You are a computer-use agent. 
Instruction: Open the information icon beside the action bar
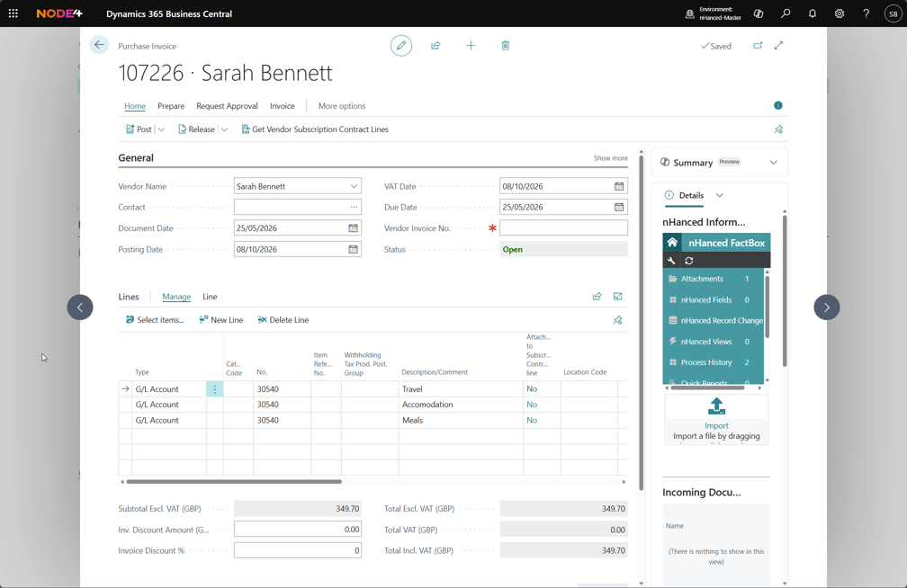coord(778,105)
